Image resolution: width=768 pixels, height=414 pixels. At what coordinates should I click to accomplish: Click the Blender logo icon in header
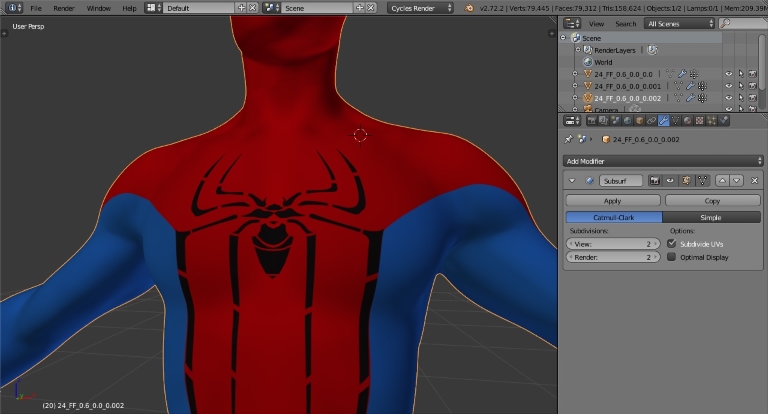coord(469,8)
